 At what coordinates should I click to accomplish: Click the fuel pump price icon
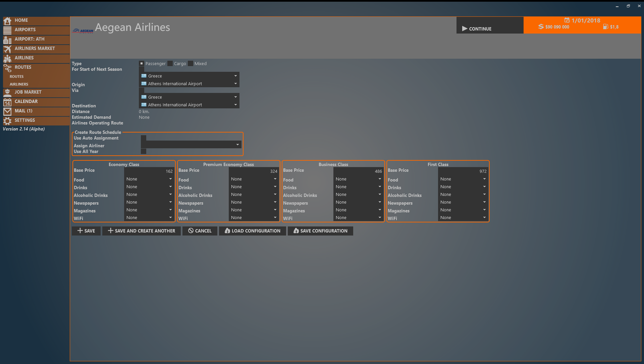tap(605, 27)
